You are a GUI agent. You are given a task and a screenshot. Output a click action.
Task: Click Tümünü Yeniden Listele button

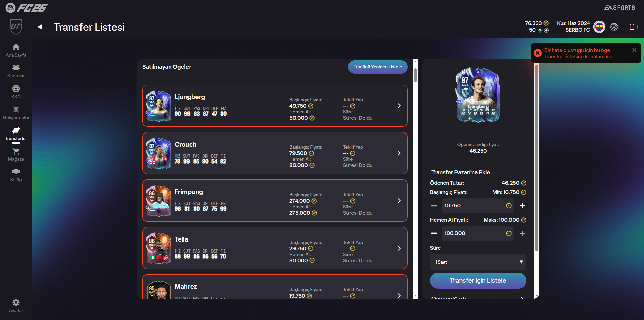[378, 67]
